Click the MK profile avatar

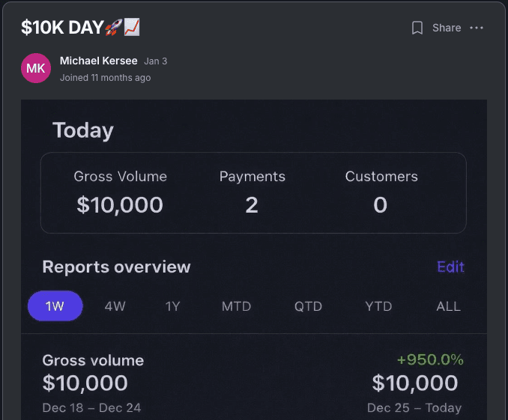click(x=36, y=68)
